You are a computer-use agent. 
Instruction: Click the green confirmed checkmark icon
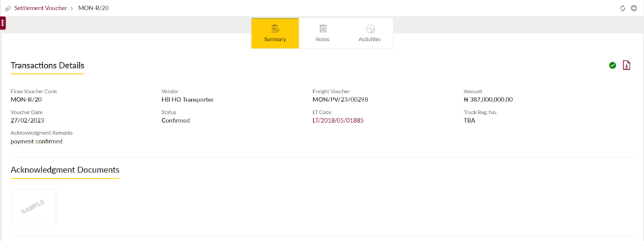click(x=613, y=65)
